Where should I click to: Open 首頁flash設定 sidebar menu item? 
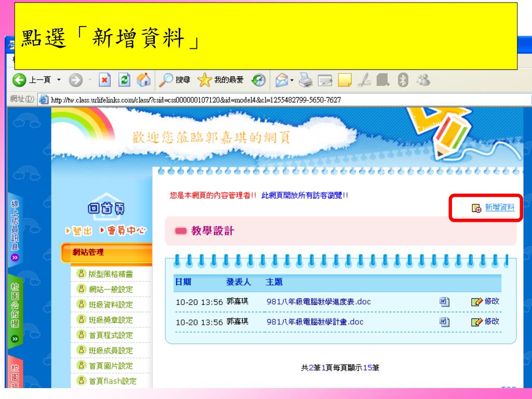(x=112, y=381)
